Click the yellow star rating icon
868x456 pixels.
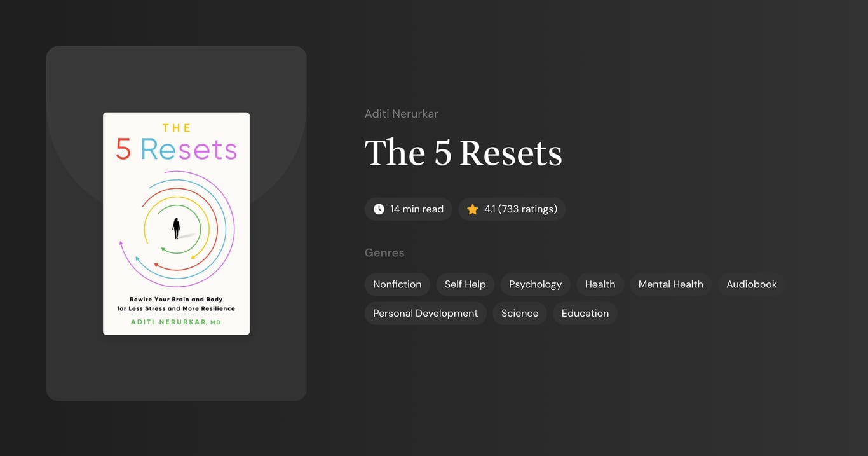tap(472, 209)
